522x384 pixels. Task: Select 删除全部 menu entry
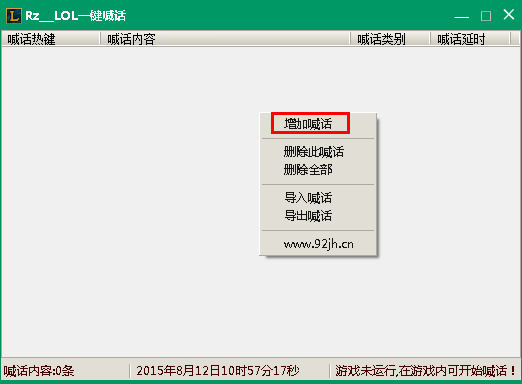318,170
